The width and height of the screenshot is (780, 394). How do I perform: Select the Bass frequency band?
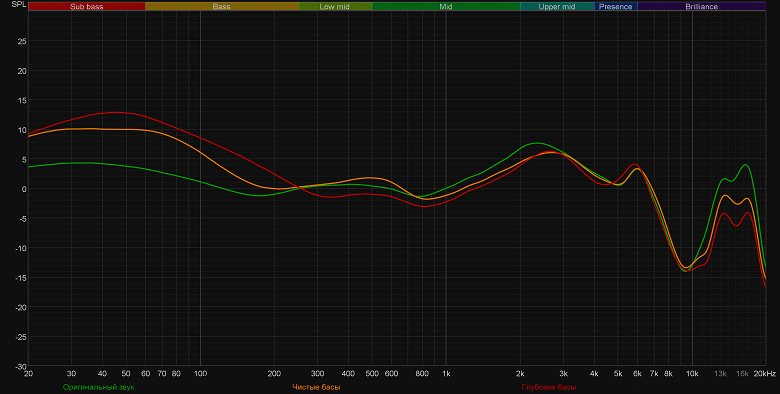221,6
